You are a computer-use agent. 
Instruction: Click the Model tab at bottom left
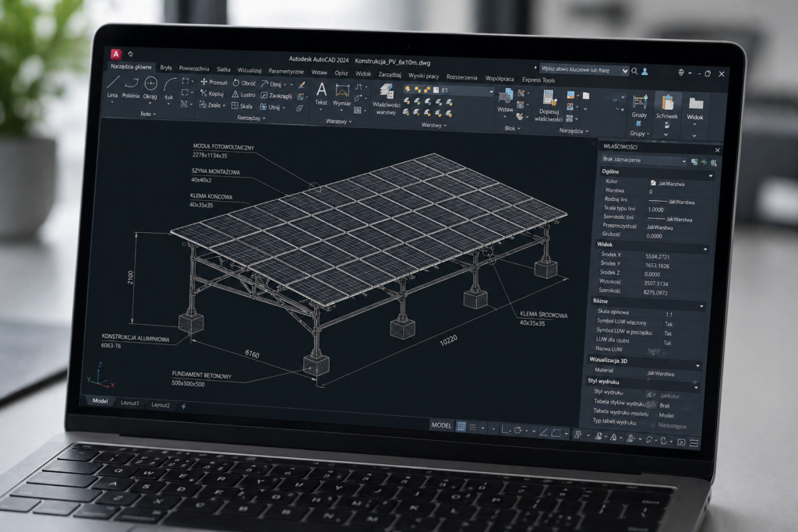click(100, 401)
